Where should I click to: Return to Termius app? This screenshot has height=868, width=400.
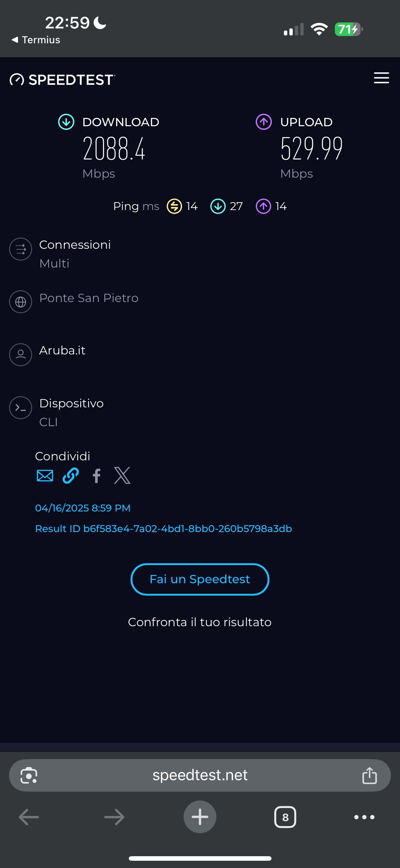(36, 40)
